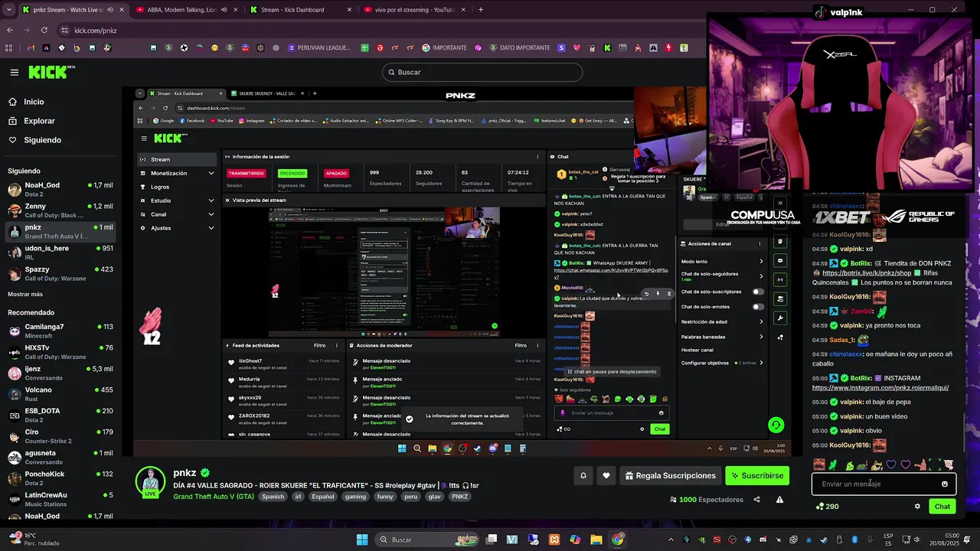
Task: Click the green Suscribirse button
Action: (x=757, y=476)
